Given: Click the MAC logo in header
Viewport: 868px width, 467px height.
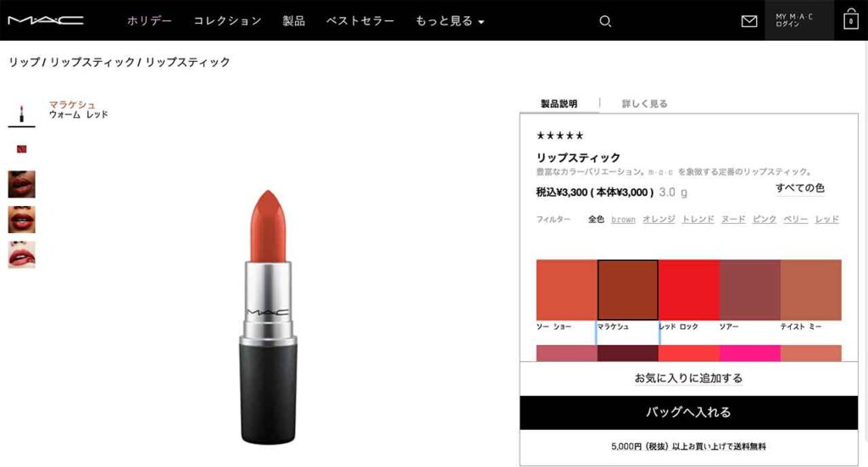Looking at the screenshot, I should [x=46, y=20].
